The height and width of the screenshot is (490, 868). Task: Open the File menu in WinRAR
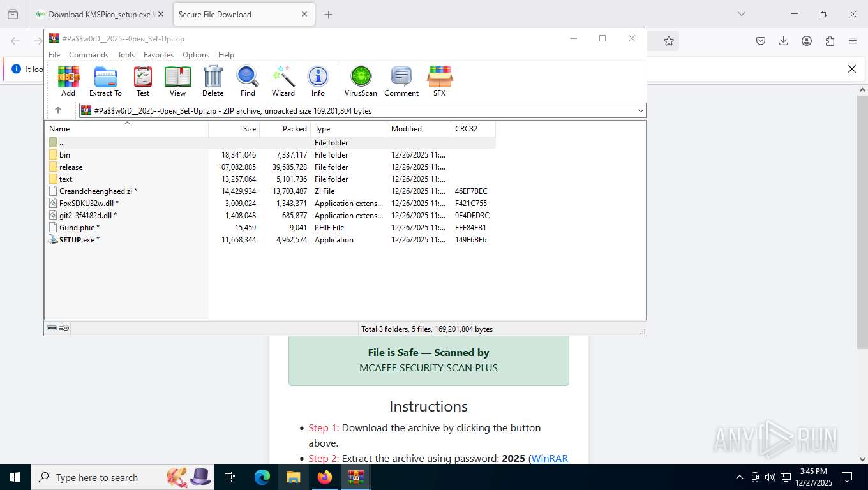tap(54, 55)
